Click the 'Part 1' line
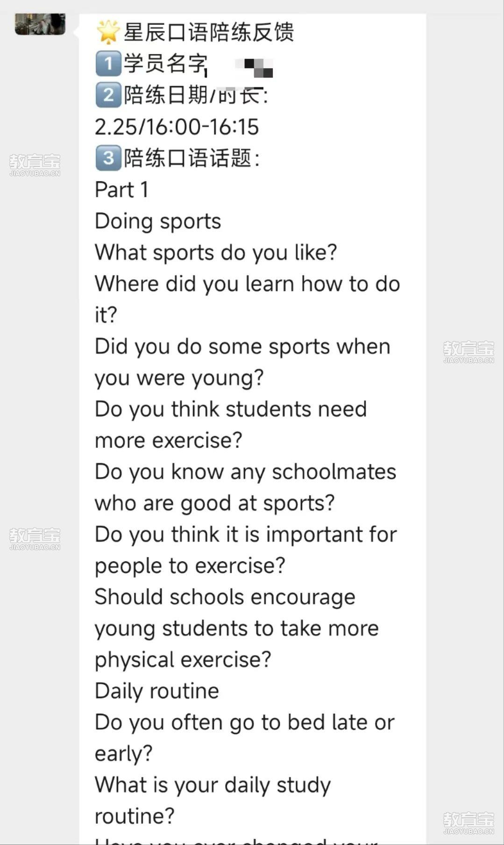This screenshot has height=845, width=504. coord(121,190)
